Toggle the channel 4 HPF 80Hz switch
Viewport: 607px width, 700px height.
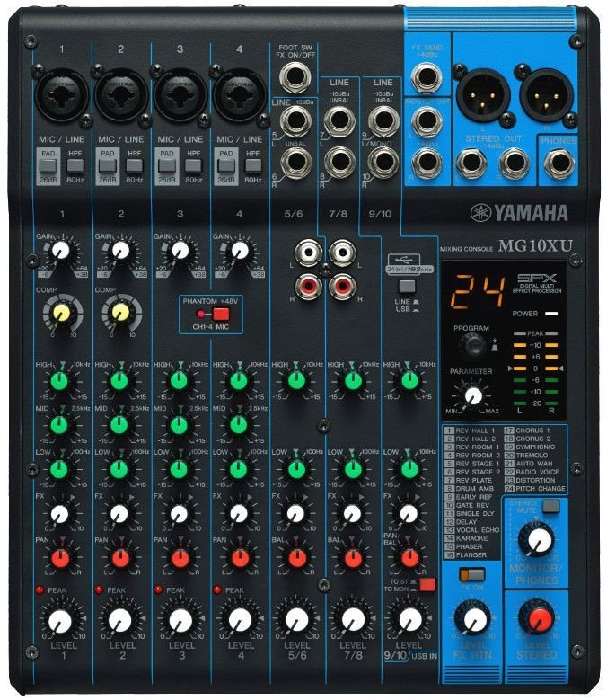pos(253,166)
